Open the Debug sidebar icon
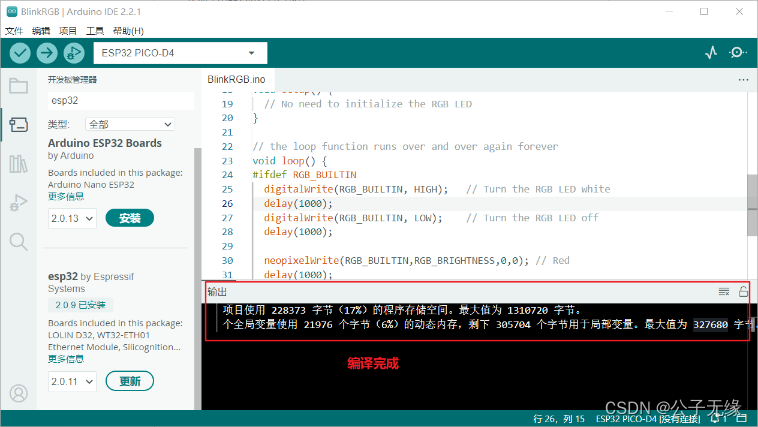Screen dimensions: 758x427 point(18,203)
